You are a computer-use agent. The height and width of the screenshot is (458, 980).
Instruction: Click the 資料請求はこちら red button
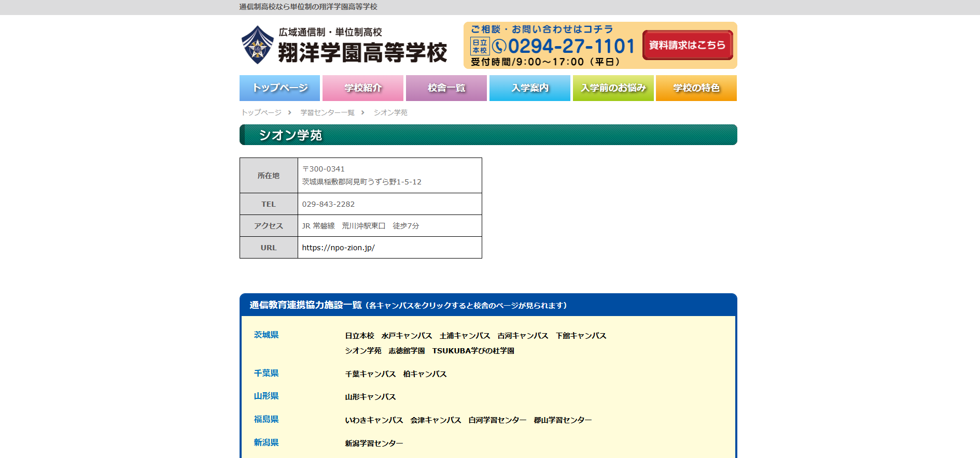(x=687, y=45)
